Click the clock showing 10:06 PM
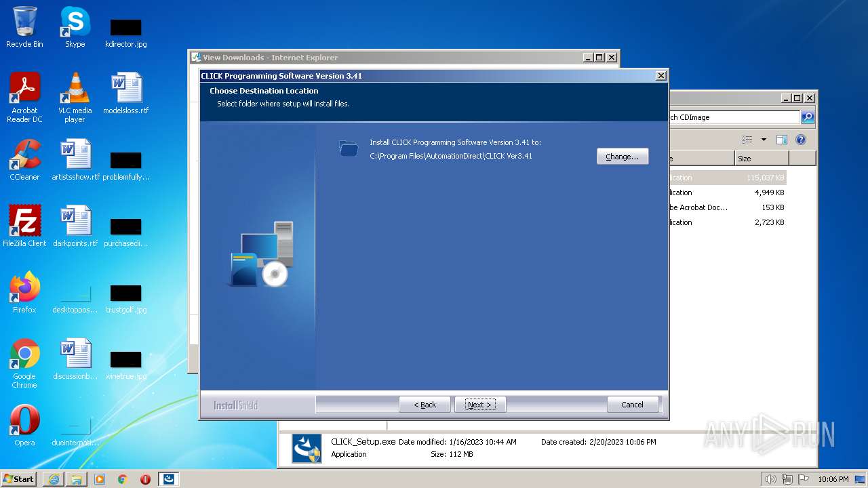 [833, 479]
